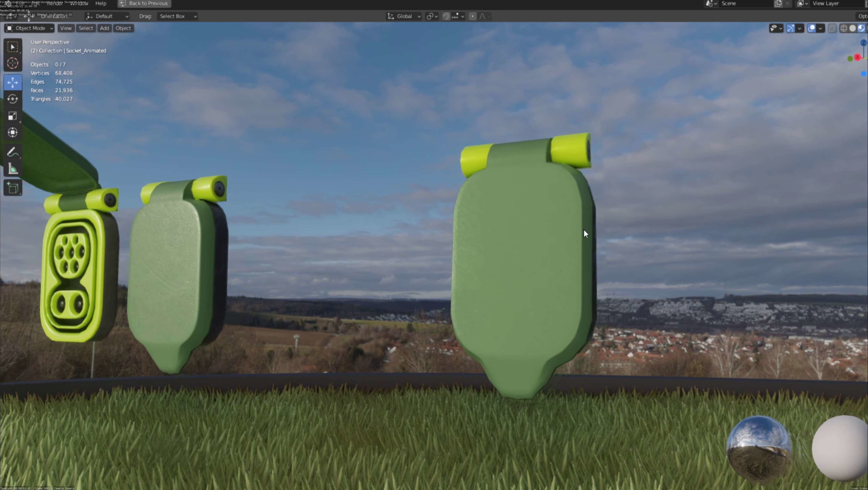Screen dimensions: 868x490
Task: Switch to material preview shading
Action: pos(861,28)
